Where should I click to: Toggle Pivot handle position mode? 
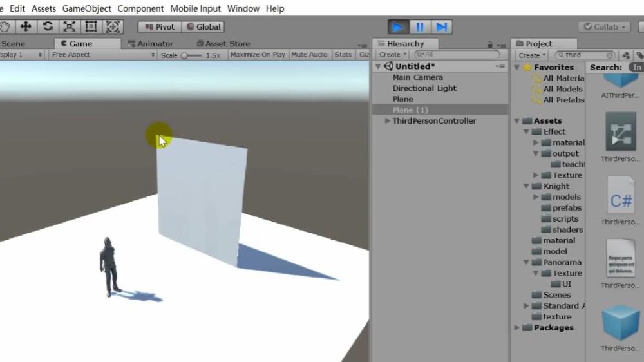(x=160, y=26)
